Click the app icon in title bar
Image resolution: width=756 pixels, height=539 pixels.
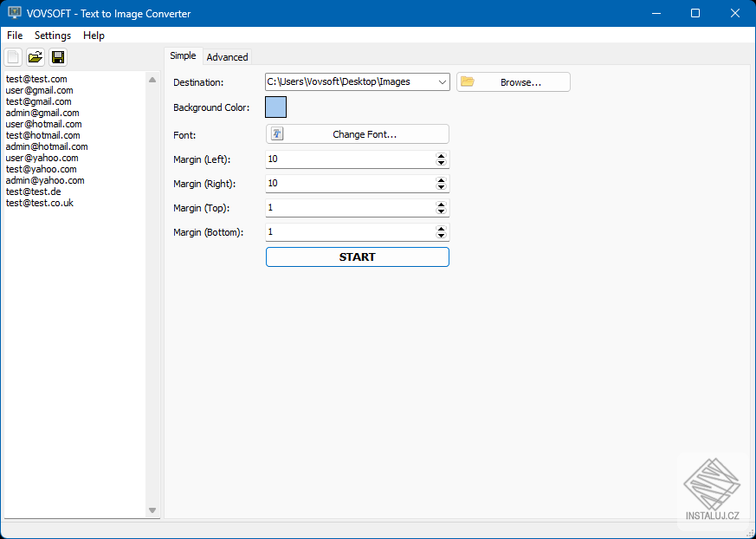(15, 13)
